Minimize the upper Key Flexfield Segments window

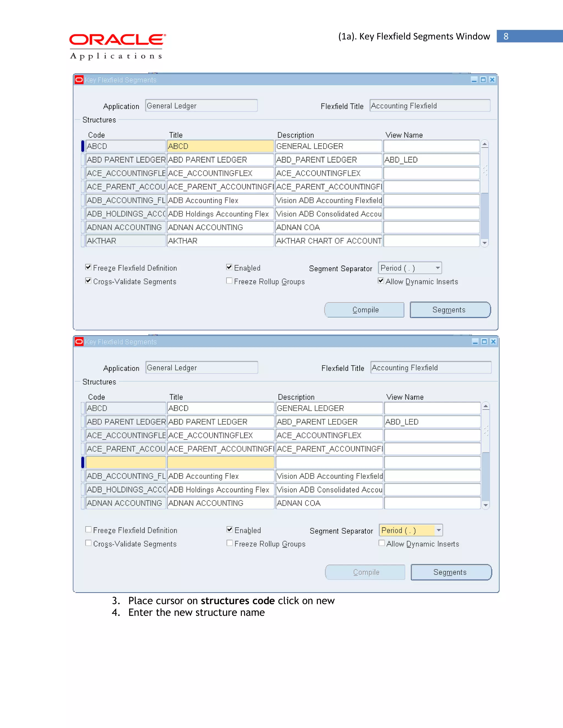(x=474, y=80)
